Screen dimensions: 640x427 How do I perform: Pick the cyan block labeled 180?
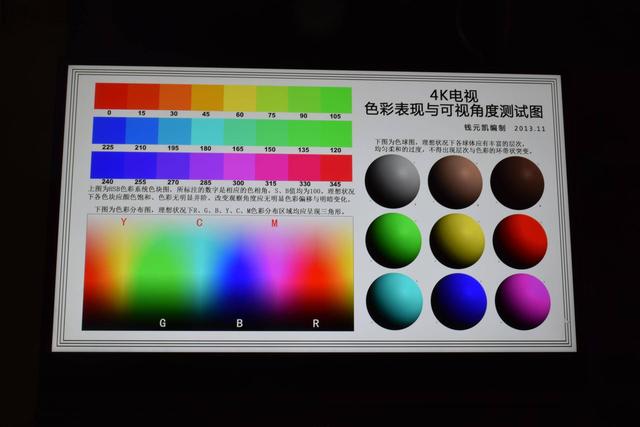pos(207,132)
